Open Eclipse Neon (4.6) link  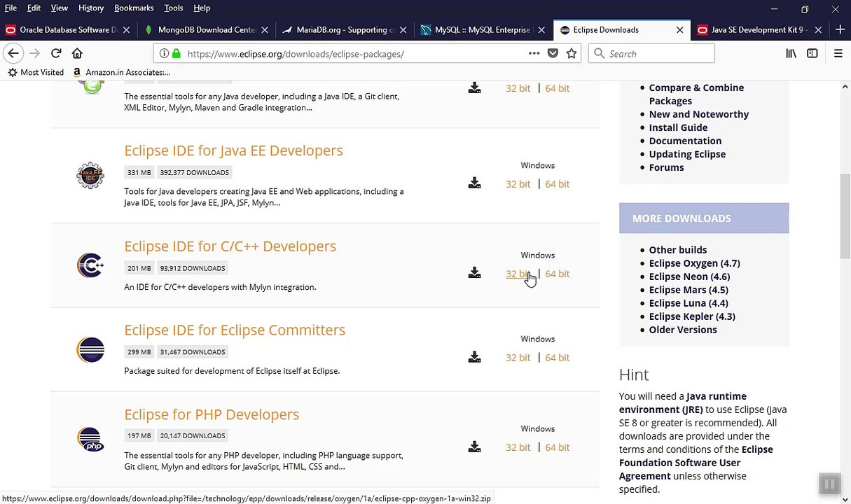tap(689, 276)
